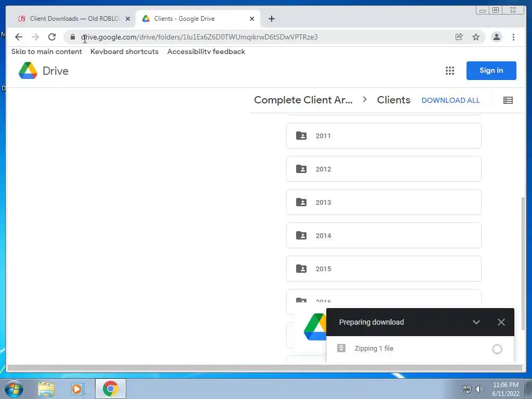
Task: Reload the Google Drive page
Action: 52,37
